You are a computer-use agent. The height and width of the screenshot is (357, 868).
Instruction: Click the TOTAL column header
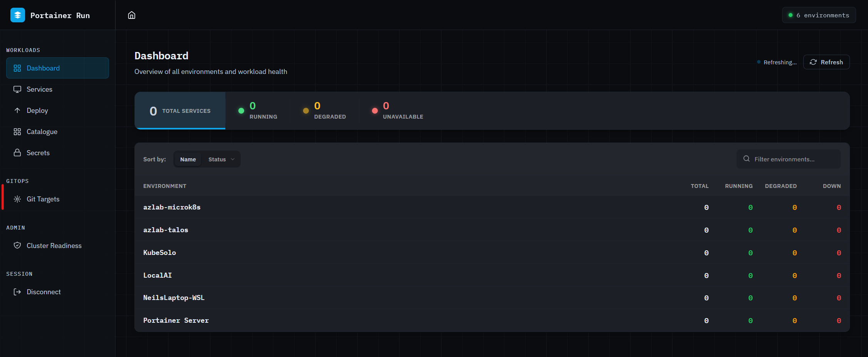click(699, 186)
